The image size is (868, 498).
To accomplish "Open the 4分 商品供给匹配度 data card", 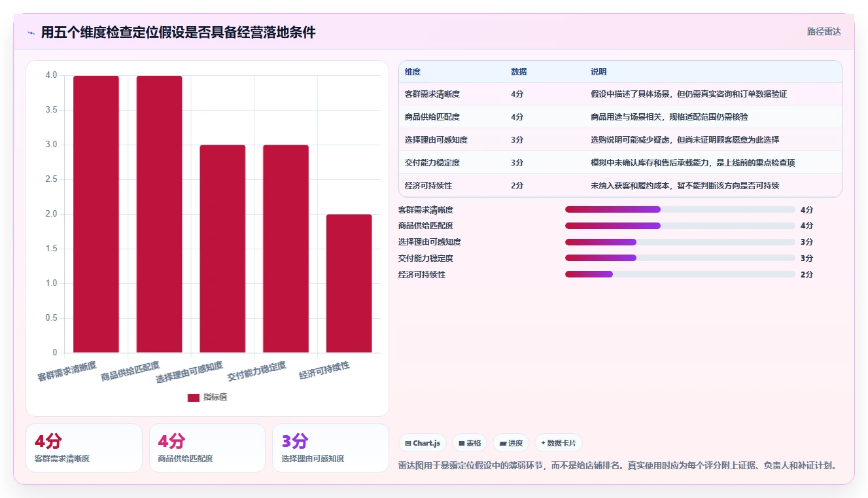I will (207, 448).
